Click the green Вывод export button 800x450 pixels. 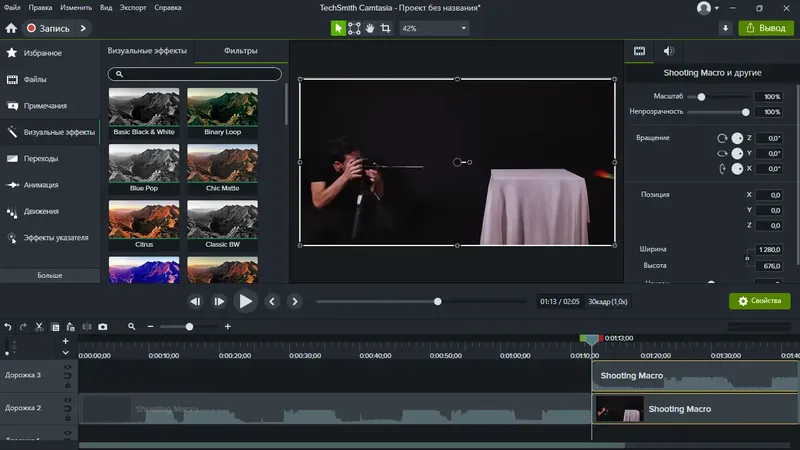(765, 28)
